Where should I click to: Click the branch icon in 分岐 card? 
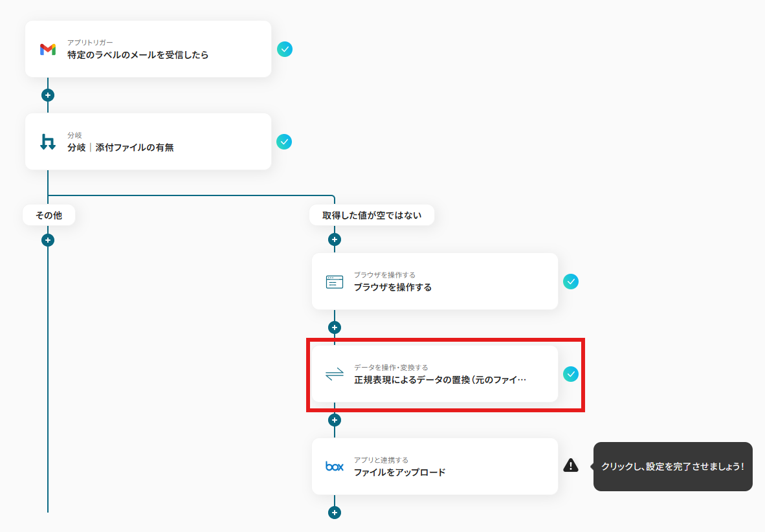tap(48, 142)
